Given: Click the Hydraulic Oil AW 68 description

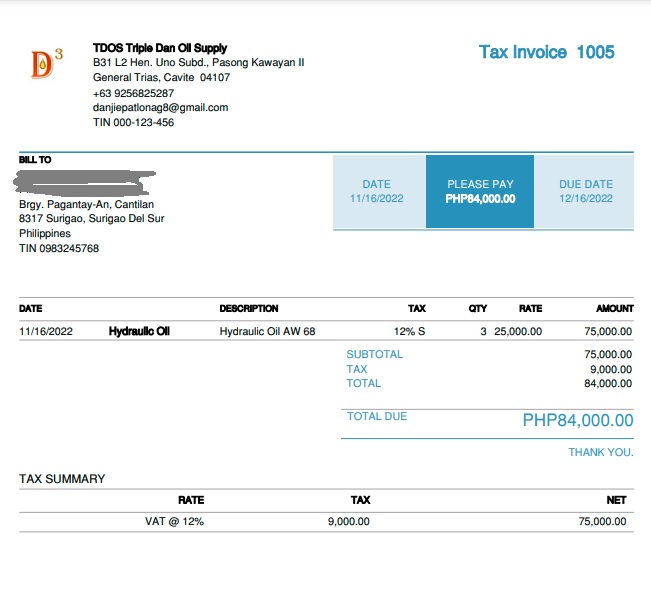Looking at the screenshot, I should pyautogui.click(x=267, y=332).
